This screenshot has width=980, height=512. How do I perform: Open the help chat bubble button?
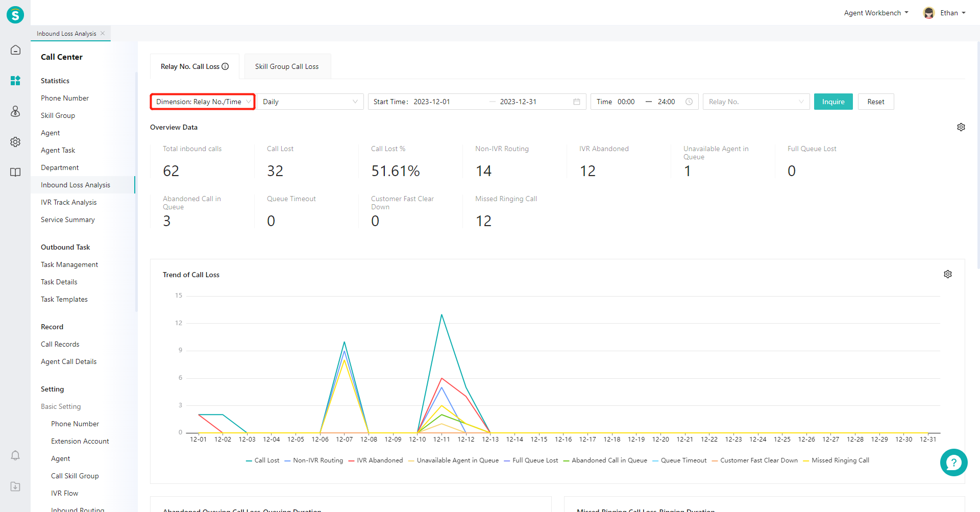pos(953,462)
